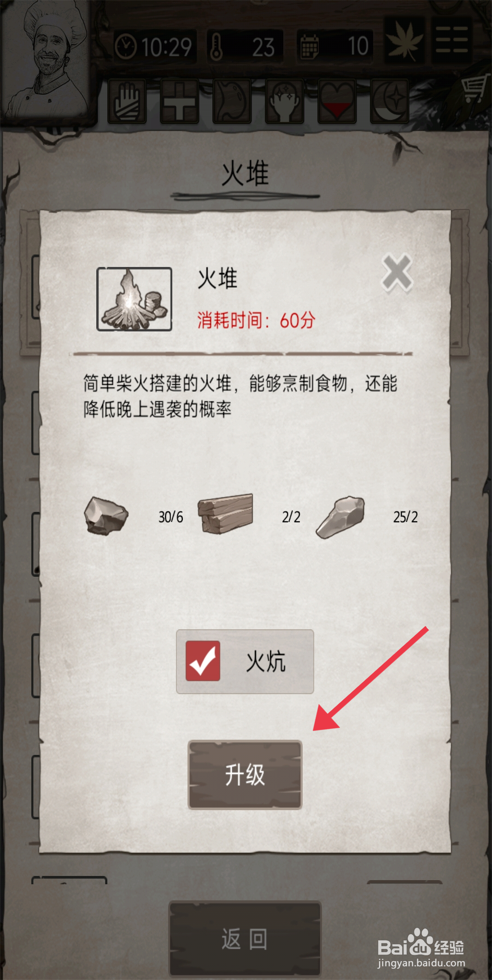Tap the clock time display 10:29
This screenshot has height=980, width=492.
pos(154,47)
